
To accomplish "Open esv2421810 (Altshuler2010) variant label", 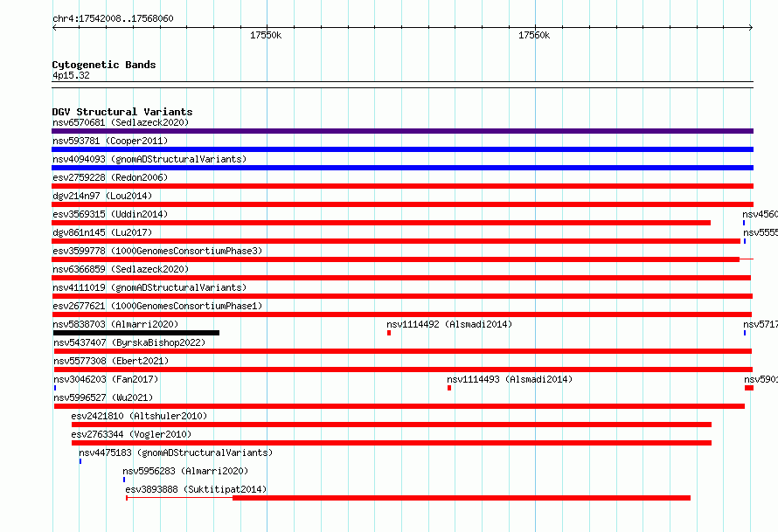I will 139,416.
